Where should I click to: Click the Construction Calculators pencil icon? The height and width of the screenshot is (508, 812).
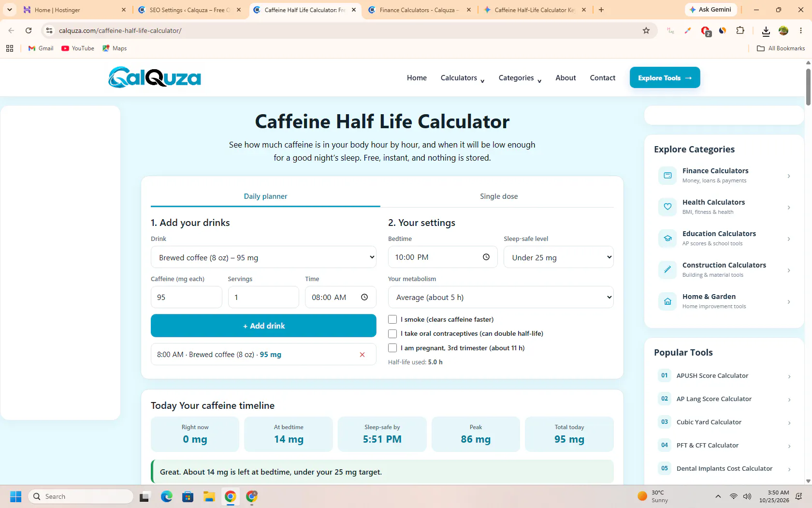pos(667,270)
